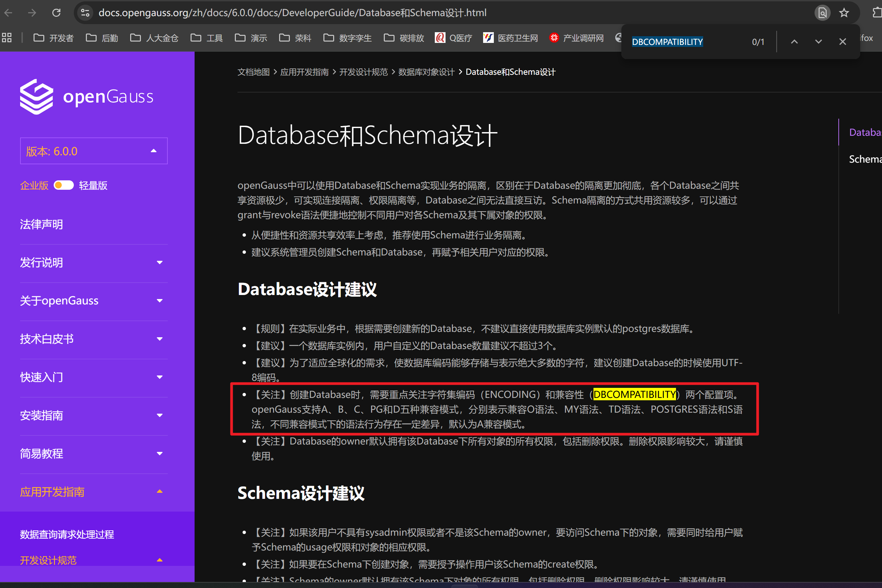The height and width of the screenshot is (588, 882).
Task: Click bullet about Database数量建议不超过3个
Action: (x=405, y=346)
